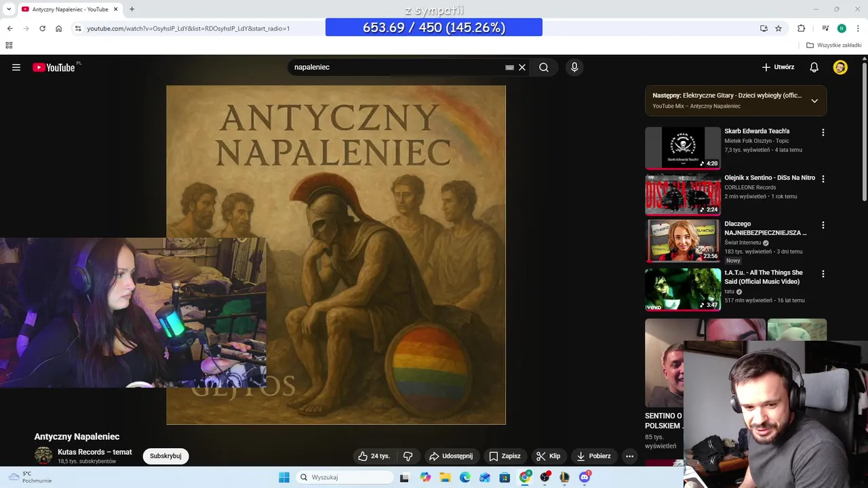Open Task View on taskbar
Viewport: 868px width, 488px height.
(x=404, y=477)
